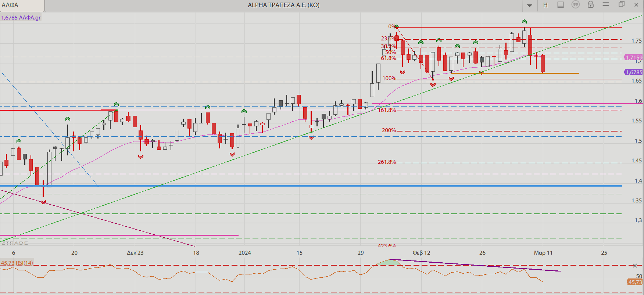Toggle the bottom panel layout icon
Screen dimensions: 644x295
pos(561,5)
